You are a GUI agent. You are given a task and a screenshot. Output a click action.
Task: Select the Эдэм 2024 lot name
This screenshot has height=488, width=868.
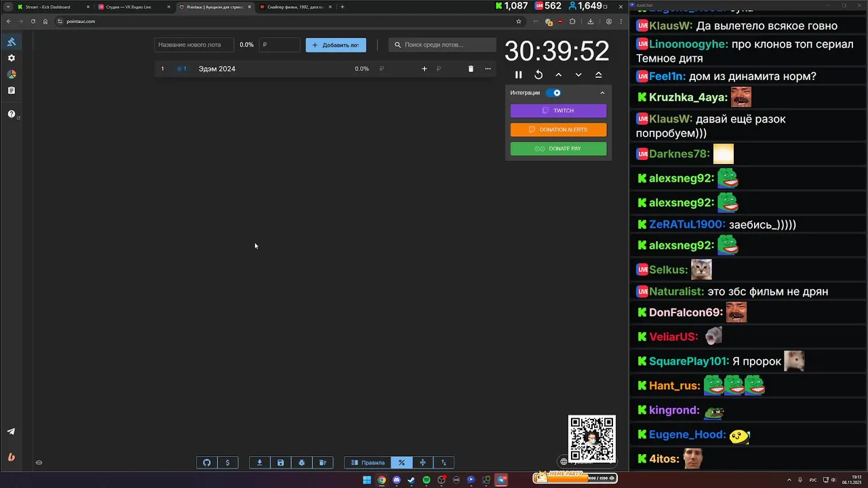click(x=217, y=69)
